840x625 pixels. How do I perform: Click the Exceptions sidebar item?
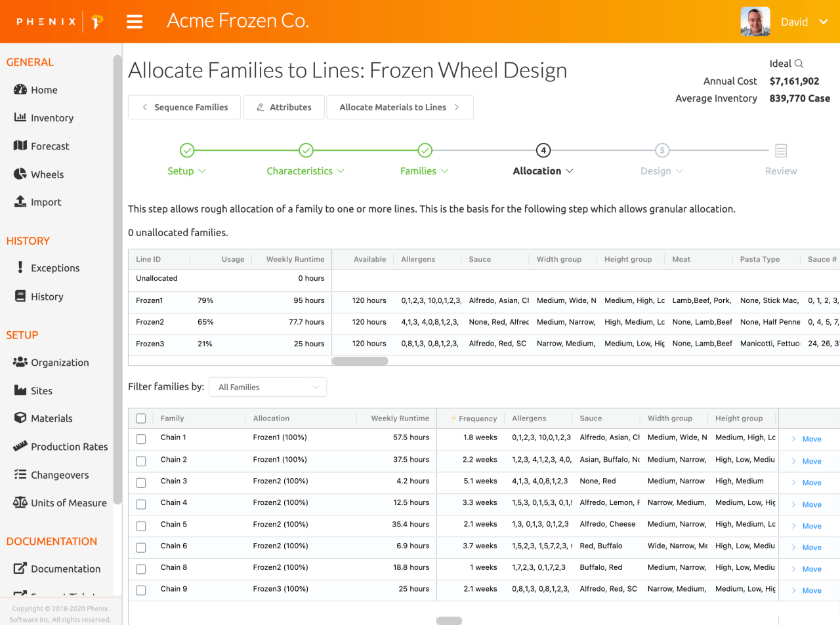[x=55, y=268]
